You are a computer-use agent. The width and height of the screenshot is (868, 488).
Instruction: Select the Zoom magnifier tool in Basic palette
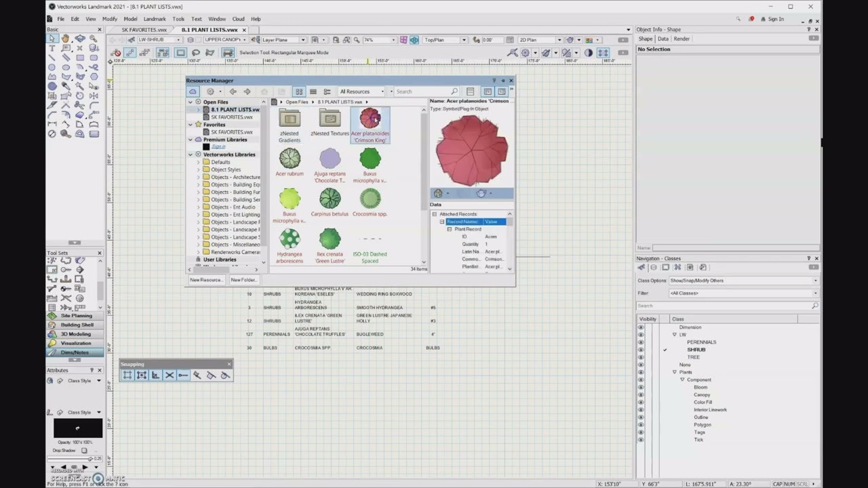pyautogui.click(x=94, y=39)
